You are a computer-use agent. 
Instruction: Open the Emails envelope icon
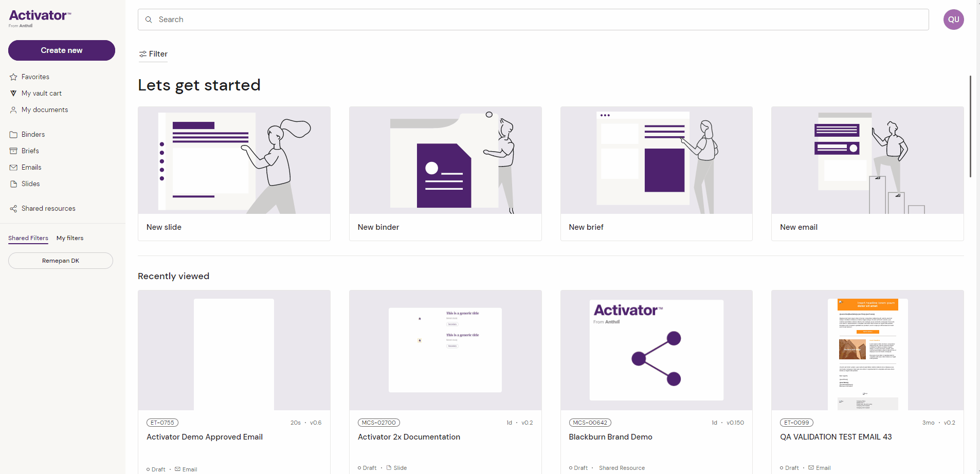(x=13, y=168)
